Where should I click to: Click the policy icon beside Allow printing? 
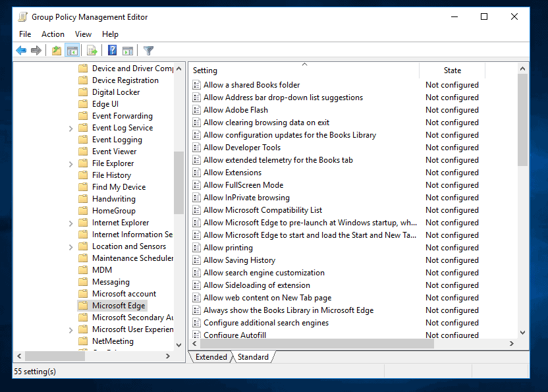click(x=197, y=248)
